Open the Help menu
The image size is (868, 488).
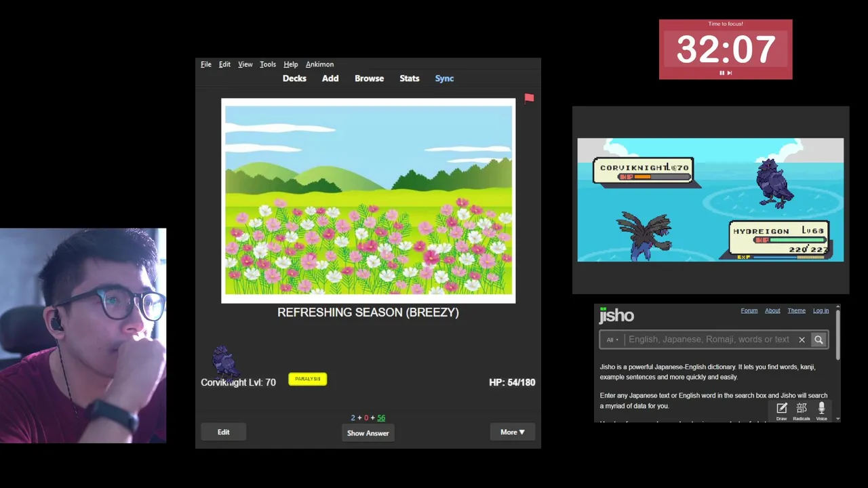(x=291, y=64)
